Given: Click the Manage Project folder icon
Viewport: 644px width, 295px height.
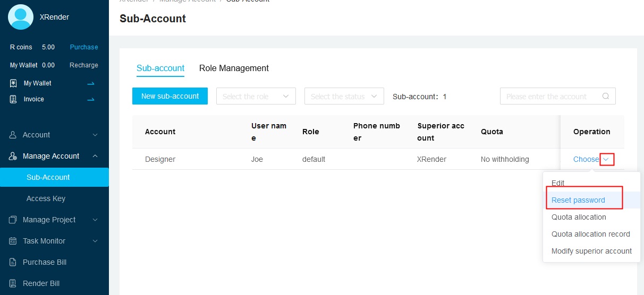Looking at the screenshot, I should click(13, 220).
